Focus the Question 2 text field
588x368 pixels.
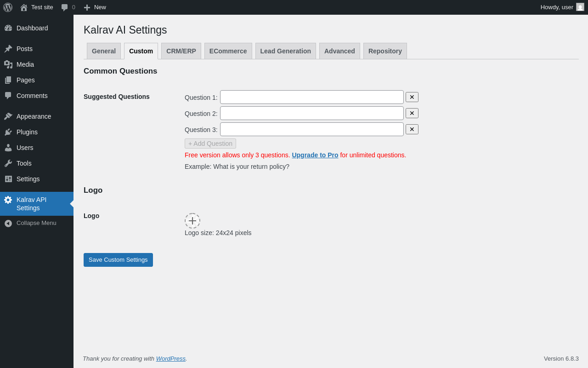pos(311,113)
